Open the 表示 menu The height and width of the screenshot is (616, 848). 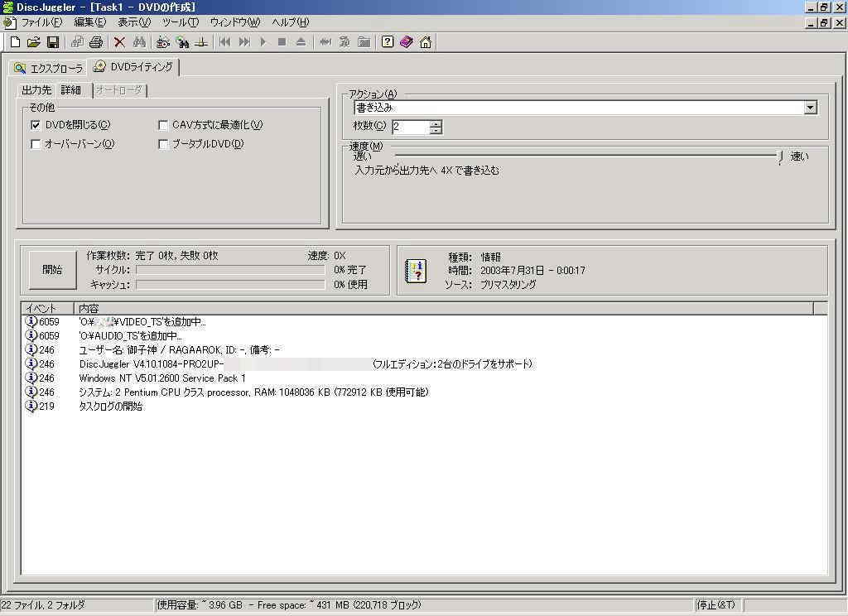(134, 22)
